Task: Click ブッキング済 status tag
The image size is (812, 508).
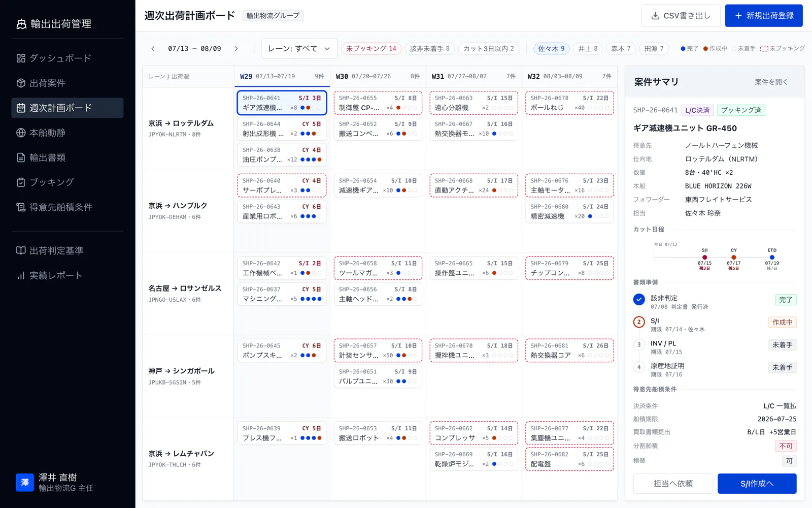Action: [741, 110]
